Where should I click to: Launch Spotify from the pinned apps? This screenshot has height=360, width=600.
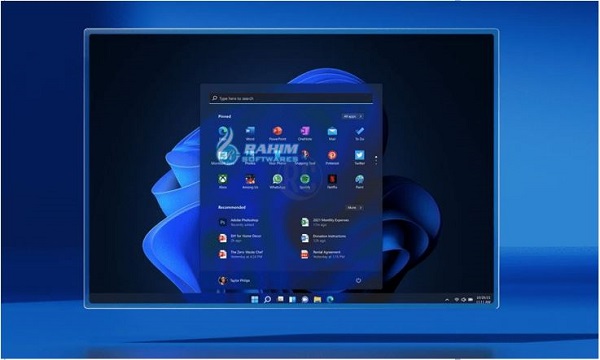coord(305,181)
